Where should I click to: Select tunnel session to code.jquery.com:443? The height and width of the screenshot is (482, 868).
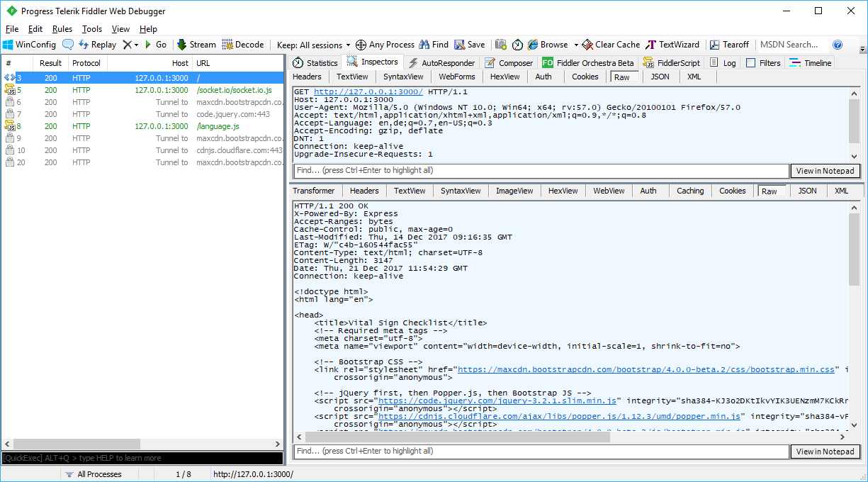tap(142, 114)
